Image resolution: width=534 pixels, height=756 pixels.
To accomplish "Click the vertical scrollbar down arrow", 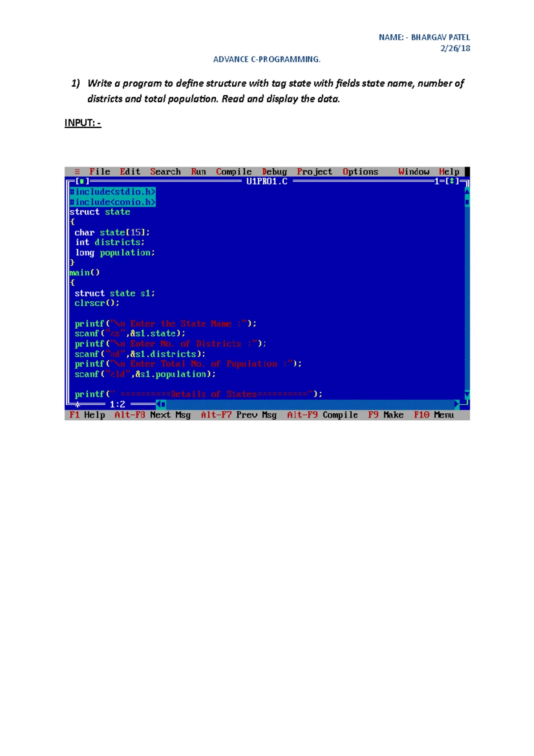I will click(467, 394).
